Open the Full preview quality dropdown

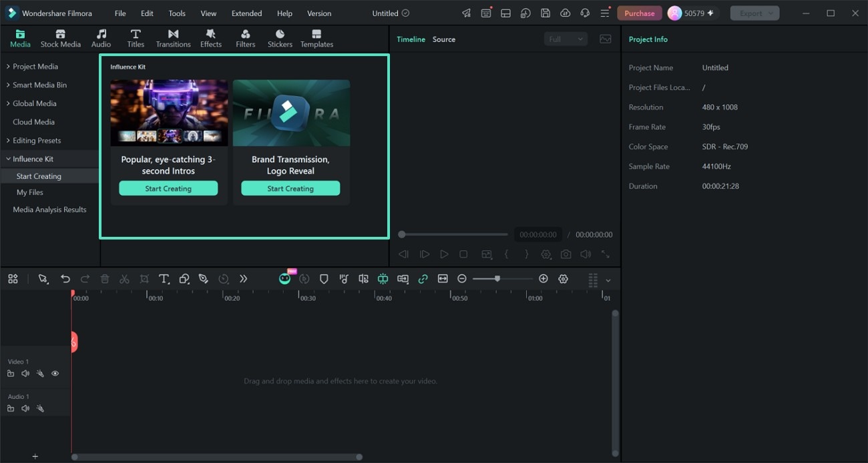(x=566, y=39)
